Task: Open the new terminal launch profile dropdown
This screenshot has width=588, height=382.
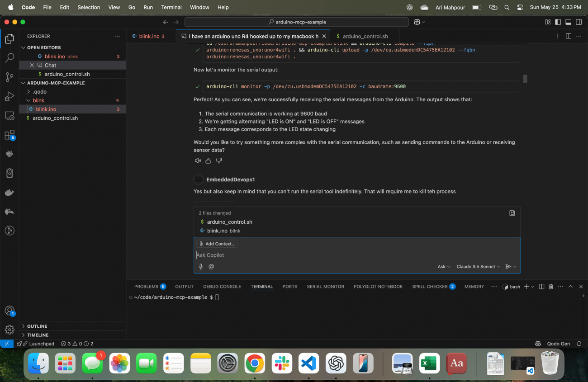Action: coord(532,287)
